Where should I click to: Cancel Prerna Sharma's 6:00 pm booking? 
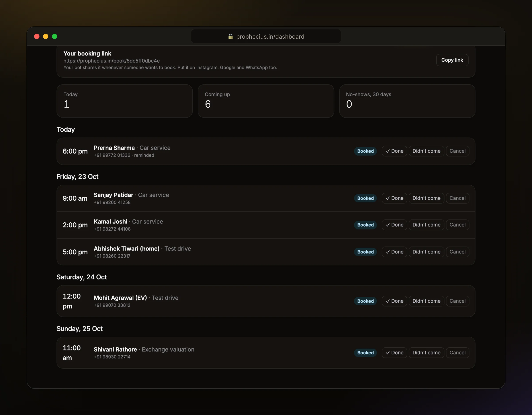(458, 151)
